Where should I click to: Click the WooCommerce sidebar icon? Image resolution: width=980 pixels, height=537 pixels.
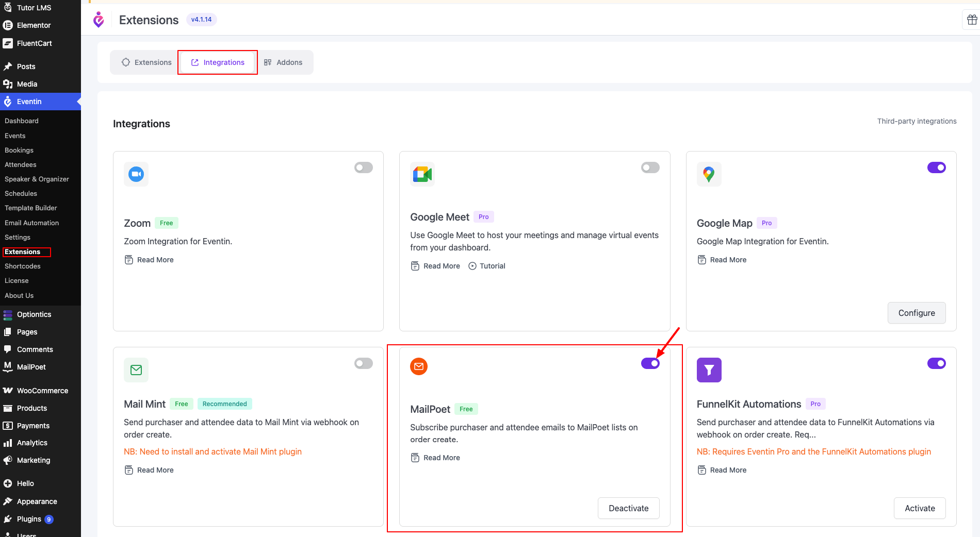click(x=8, y=391)
